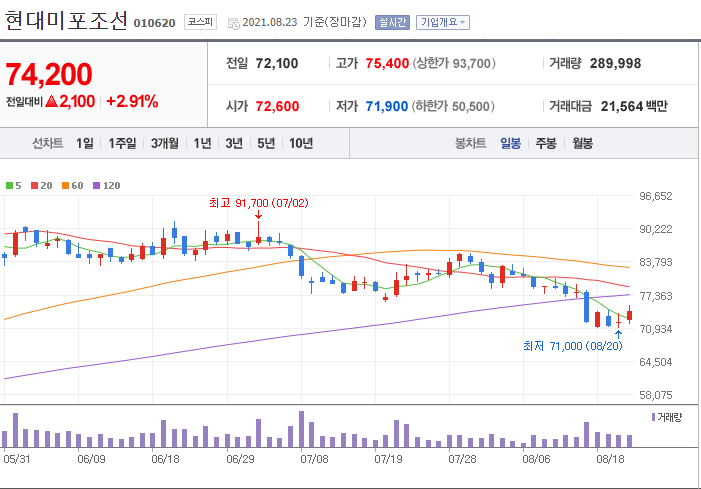Image resolution: width=701 pixels, height=489 pixels.
Task: Switch to 일봉 daily candle chart
Action: click(x=510, y=143)
